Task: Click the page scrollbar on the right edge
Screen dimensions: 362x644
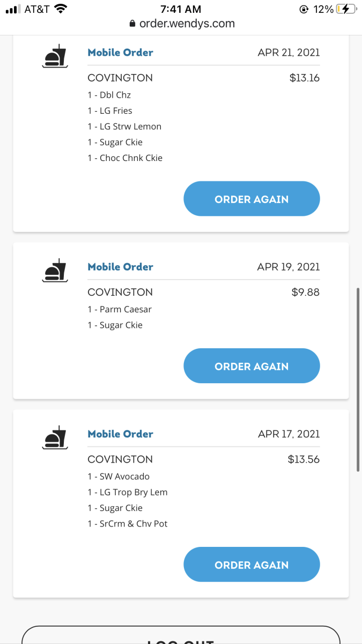Action: click(358, 380)
